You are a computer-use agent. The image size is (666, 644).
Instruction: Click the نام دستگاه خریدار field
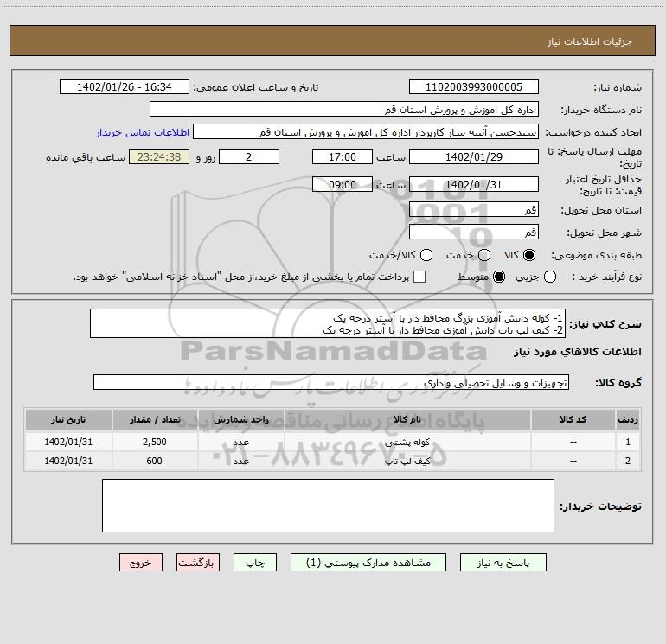click(x=344, y=109)
